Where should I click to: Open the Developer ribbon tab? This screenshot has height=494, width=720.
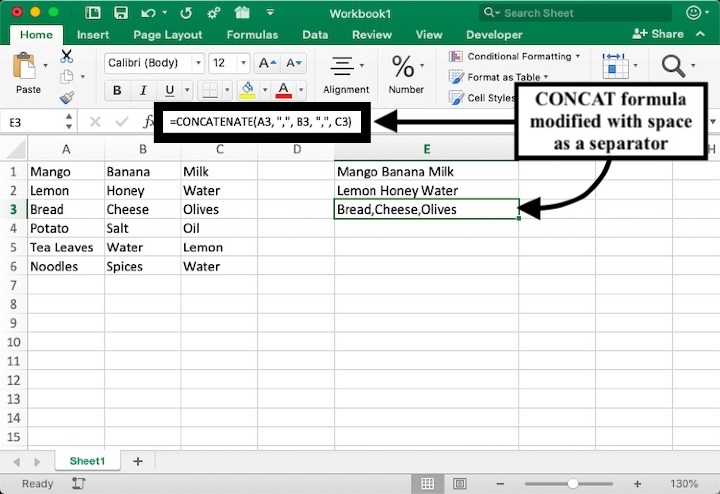click(x=494, y=35)
